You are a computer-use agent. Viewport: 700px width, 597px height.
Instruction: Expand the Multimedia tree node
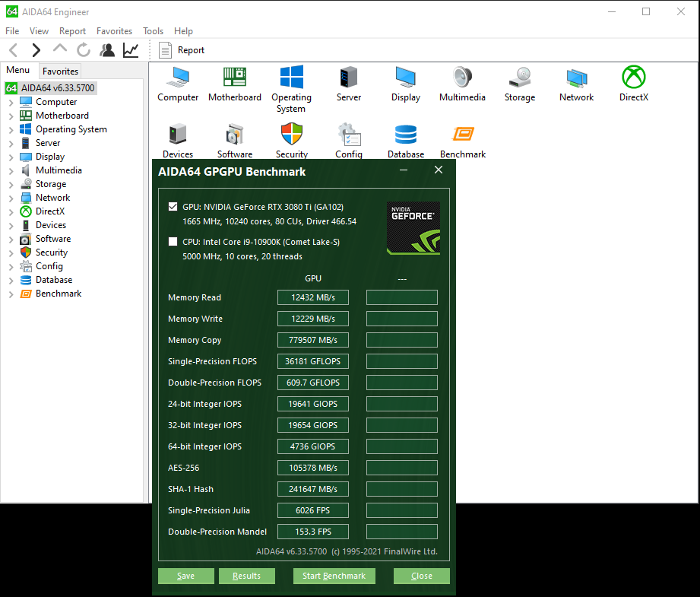point(11,171)
